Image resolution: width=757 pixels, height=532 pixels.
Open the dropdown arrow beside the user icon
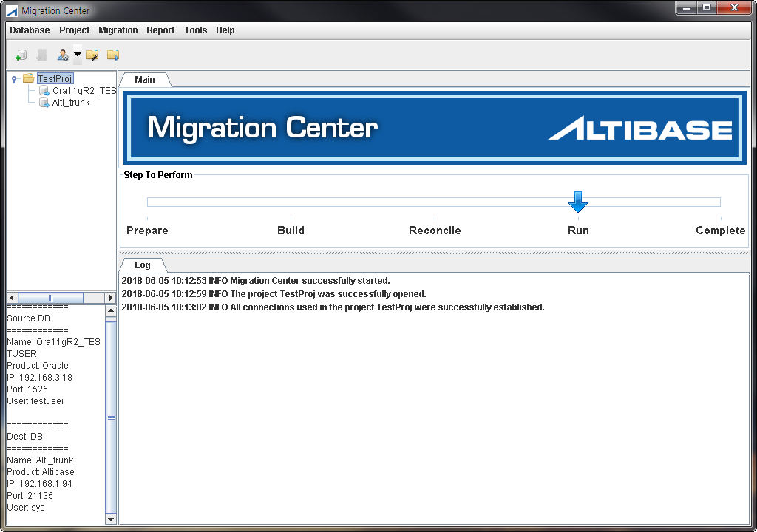[x=77, y=55]
